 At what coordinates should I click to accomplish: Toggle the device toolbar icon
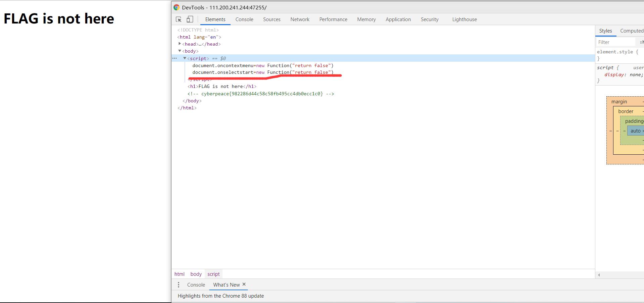point(190,19)
